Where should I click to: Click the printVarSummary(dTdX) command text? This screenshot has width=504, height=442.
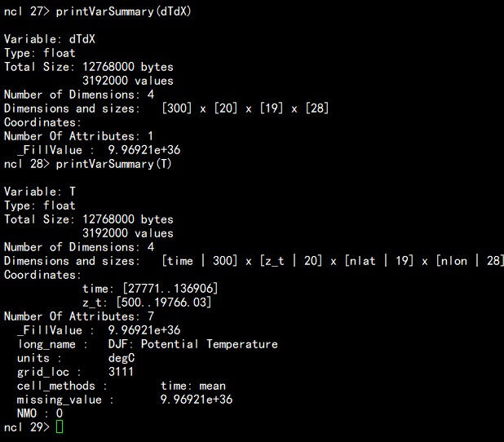(124, 12)
